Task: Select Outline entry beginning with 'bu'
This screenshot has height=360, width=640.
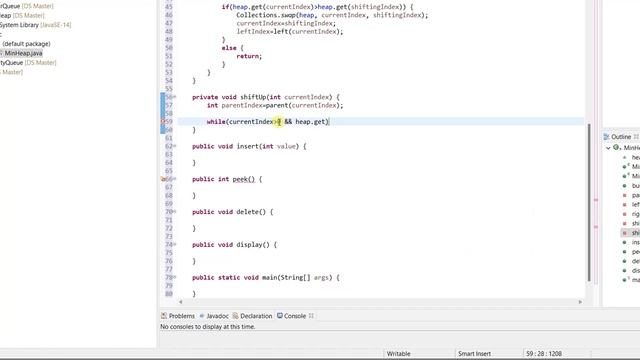Action: (636, 186)
